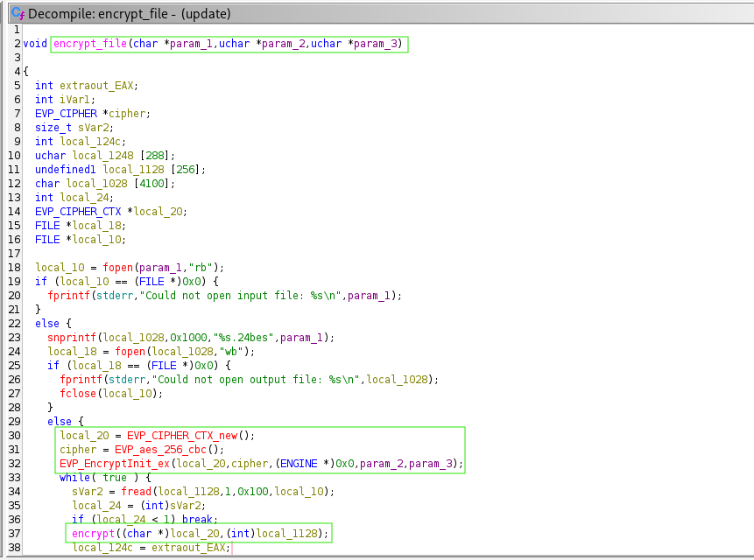
Task: Click the param_3 parameter in the function signature
Action: pyautogui.click(x=375, y=44)
